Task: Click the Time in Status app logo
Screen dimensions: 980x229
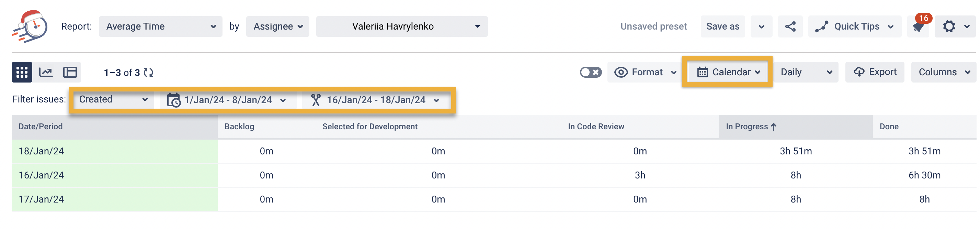Action: tap(30, 26)
